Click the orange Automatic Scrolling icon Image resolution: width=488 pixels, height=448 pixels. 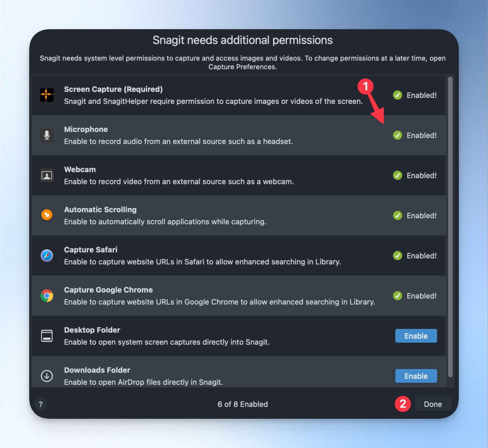point(47,215)
